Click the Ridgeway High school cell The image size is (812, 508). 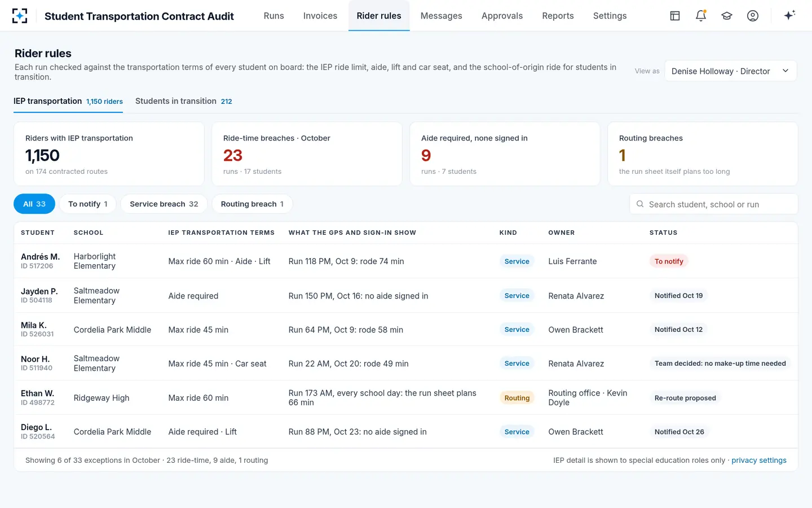[x=101, y=398]
